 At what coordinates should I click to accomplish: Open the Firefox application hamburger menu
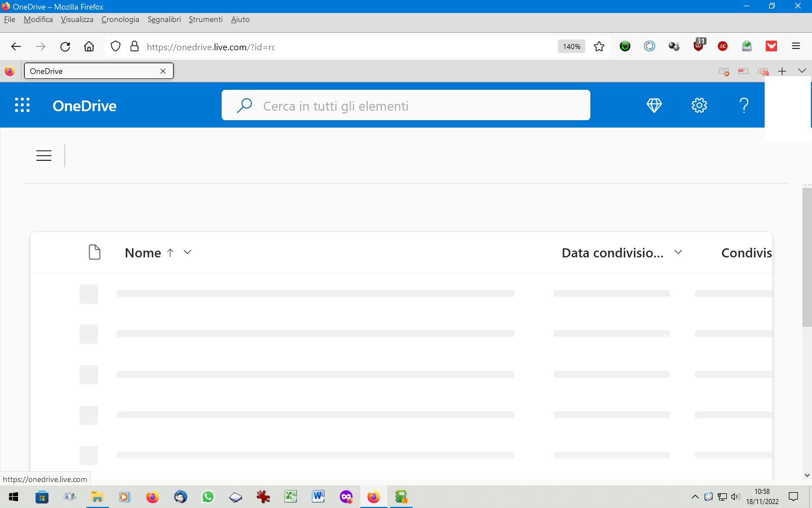(x=796, y=46)
